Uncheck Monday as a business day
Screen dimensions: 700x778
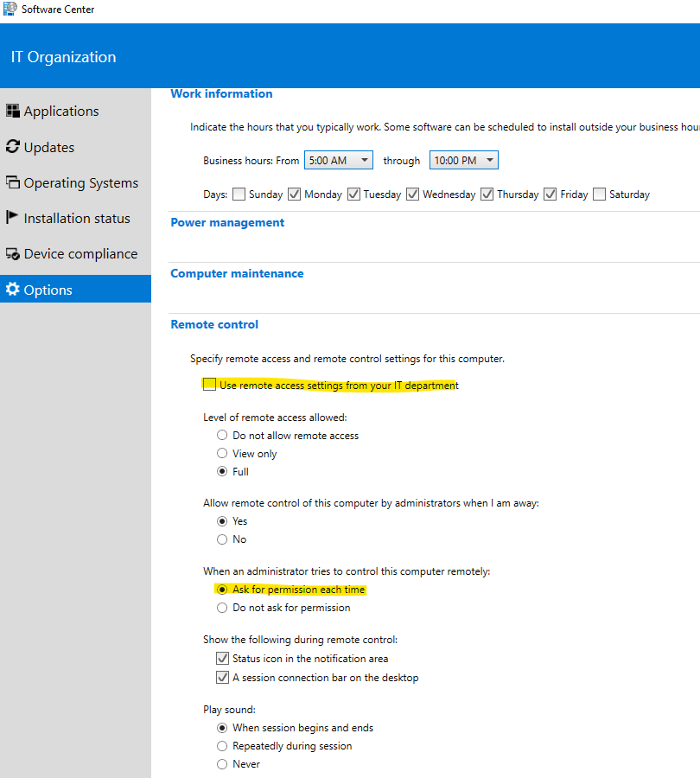coord(295,194)
